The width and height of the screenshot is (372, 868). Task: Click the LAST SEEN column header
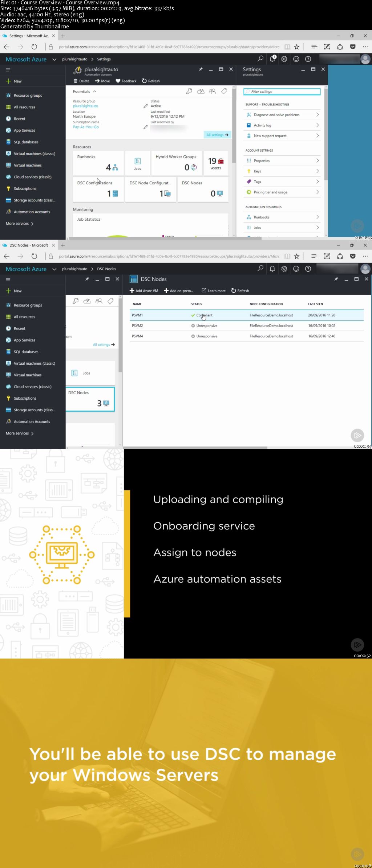315,304
